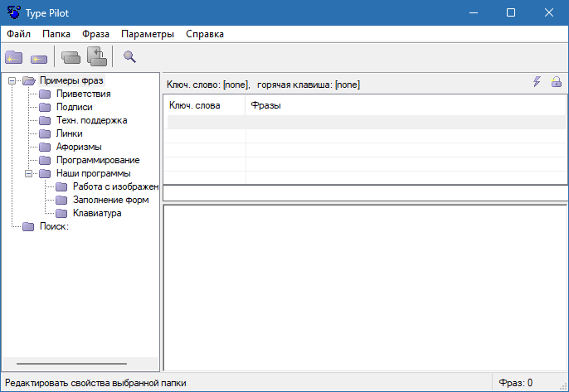Open the Папка menu
Viewport: 569px width, 392px height.
pyautogui.click(x=56, y=34)
